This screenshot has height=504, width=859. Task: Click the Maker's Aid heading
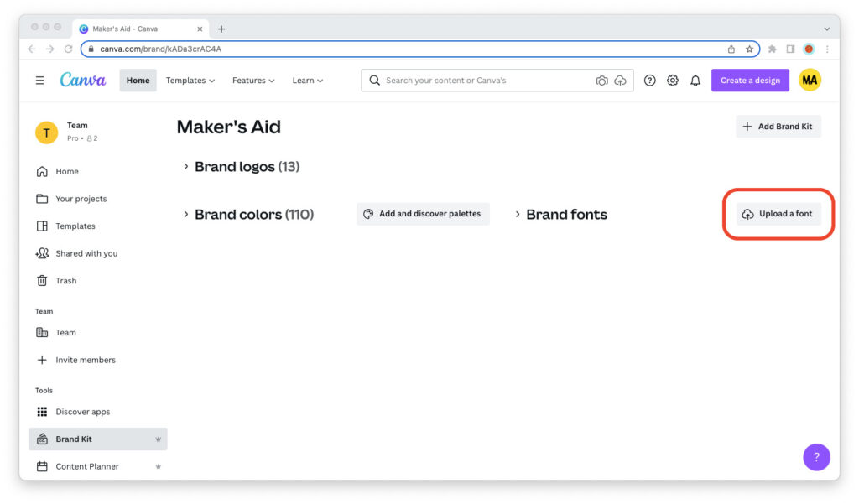coord(229,127)
